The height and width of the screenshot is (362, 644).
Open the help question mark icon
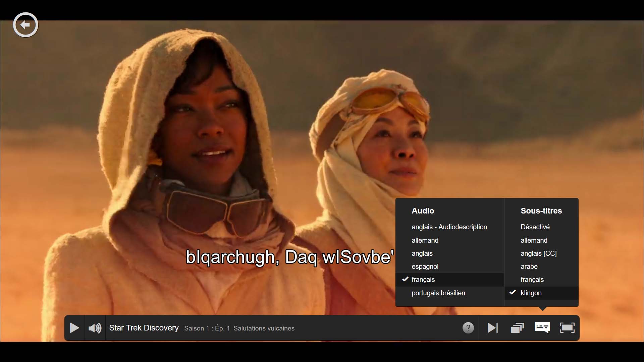coord(468,328)
